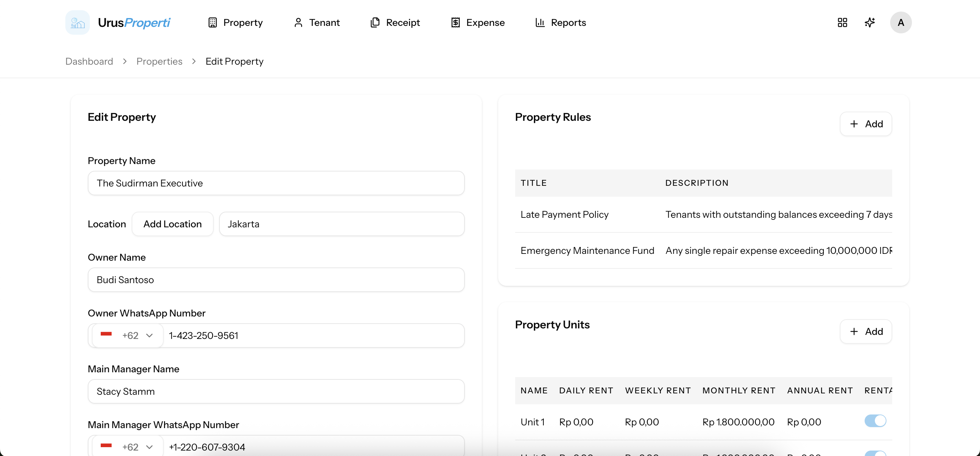Click the NAME column header in units
This screenshot has width=980, height=456.
click(534, 391)
